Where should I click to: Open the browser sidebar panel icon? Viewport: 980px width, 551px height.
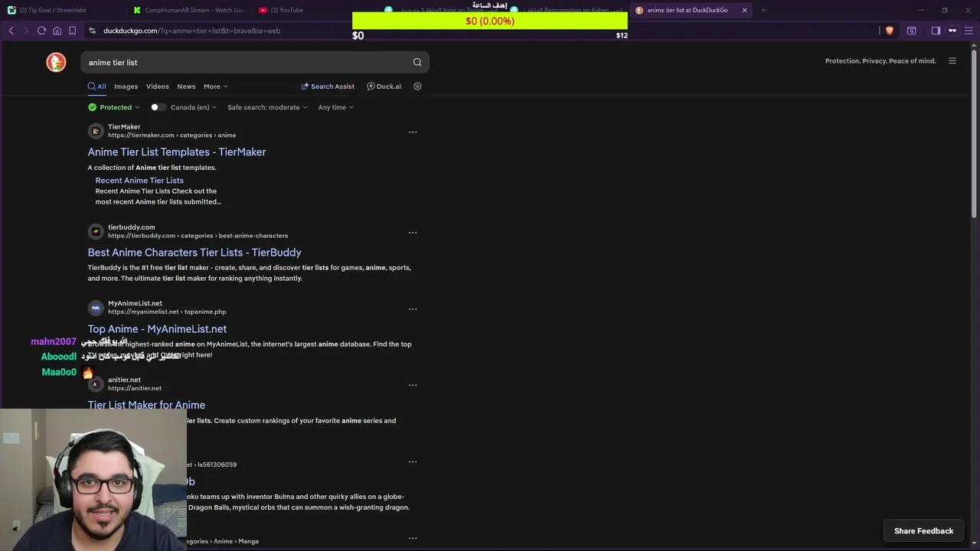[x=936, y=31]
